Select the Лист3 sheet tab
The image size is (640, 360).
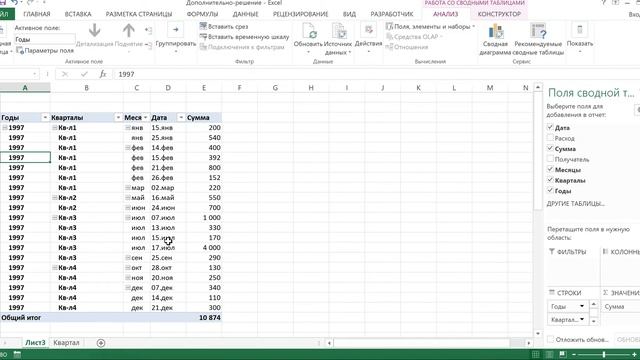(x=35, y=343)
